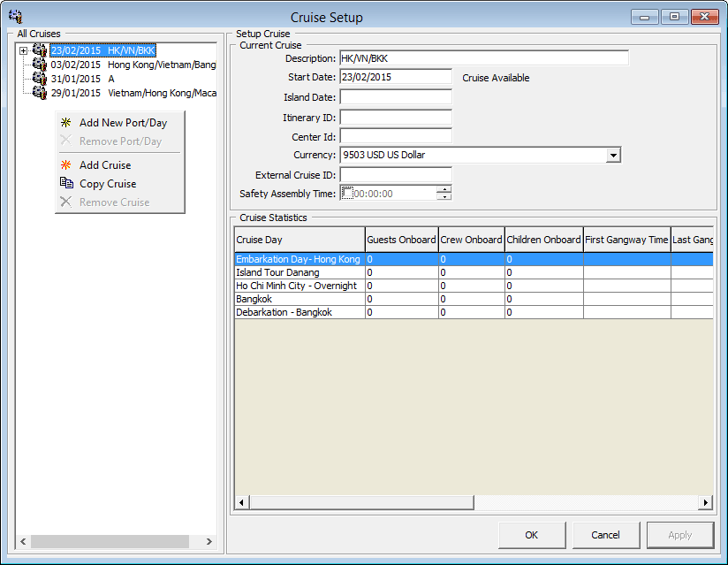This screenshot has width=728, height=565.
Task: Click the ship icon beside the 03/02/2015 cruise
Action: [39, 65]
